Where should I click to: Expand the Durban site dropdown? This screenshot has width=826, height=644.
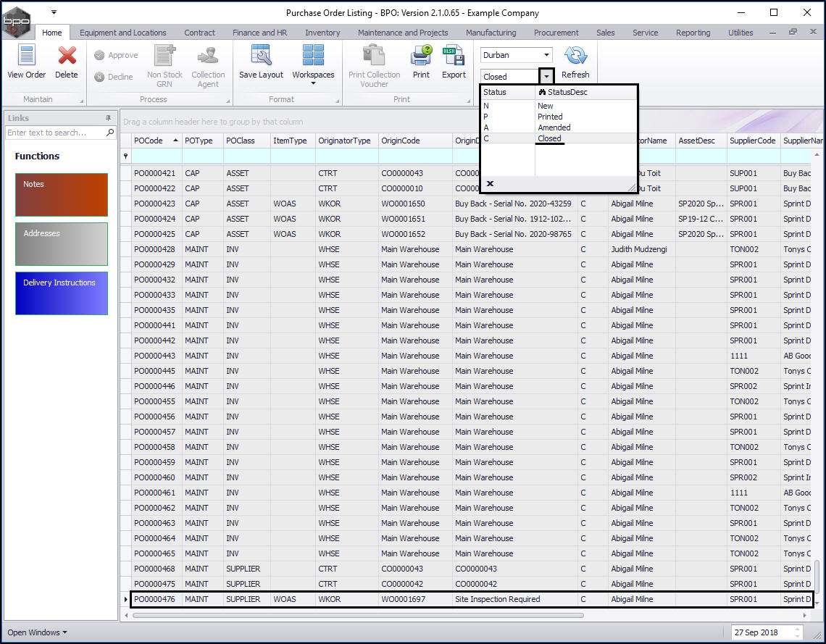(x=545, y=55)
